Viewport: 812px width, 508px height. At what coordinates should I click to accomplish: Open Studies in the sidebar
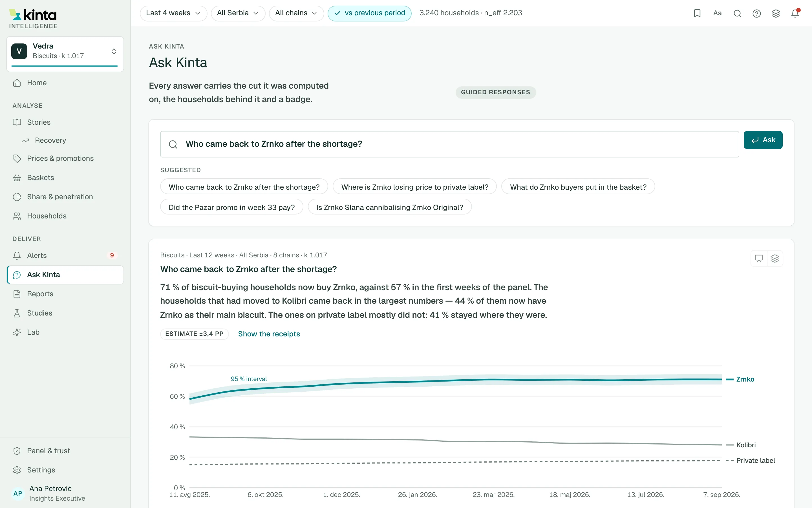click(x=65, y=313)
